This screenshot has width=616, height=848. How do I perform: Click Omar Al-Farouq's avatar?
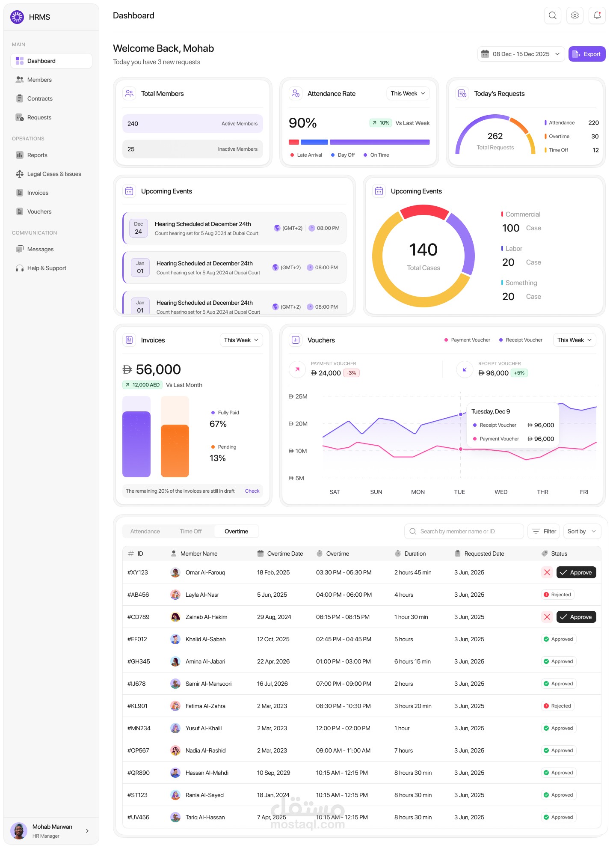(175, 572)
